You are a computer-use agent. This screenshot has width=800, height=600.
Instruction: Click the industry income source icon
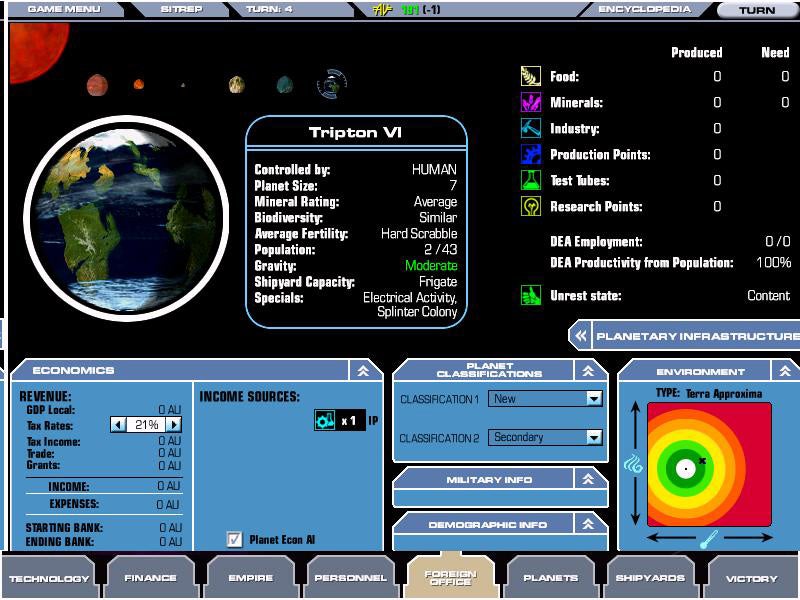click(x=325, y=420)
